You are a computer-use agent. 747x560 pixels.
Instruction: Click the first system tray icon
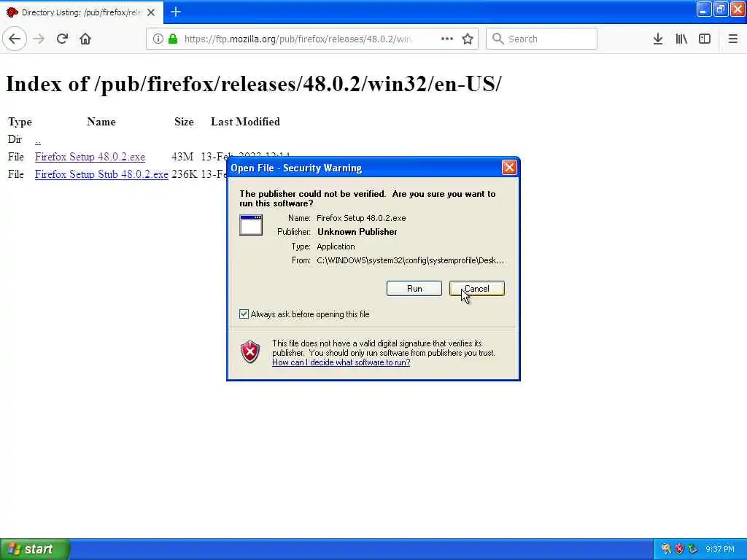click(666, 549)
